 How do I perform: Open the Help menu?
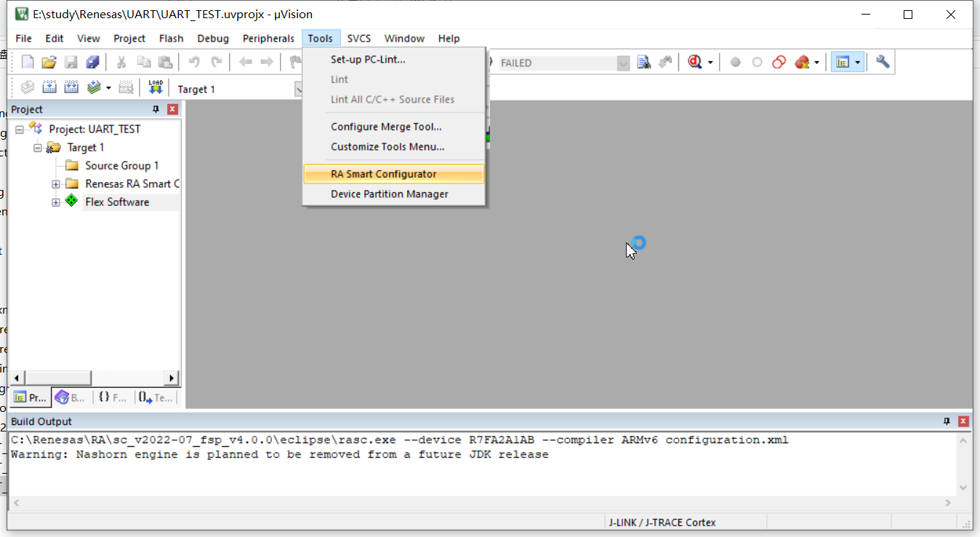click(449, 39)
